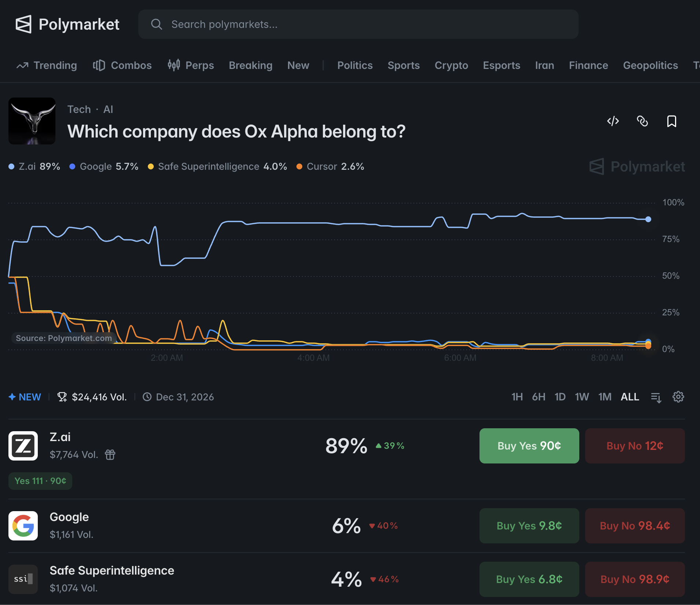Switch chart range to ALL

coord(630,397)
